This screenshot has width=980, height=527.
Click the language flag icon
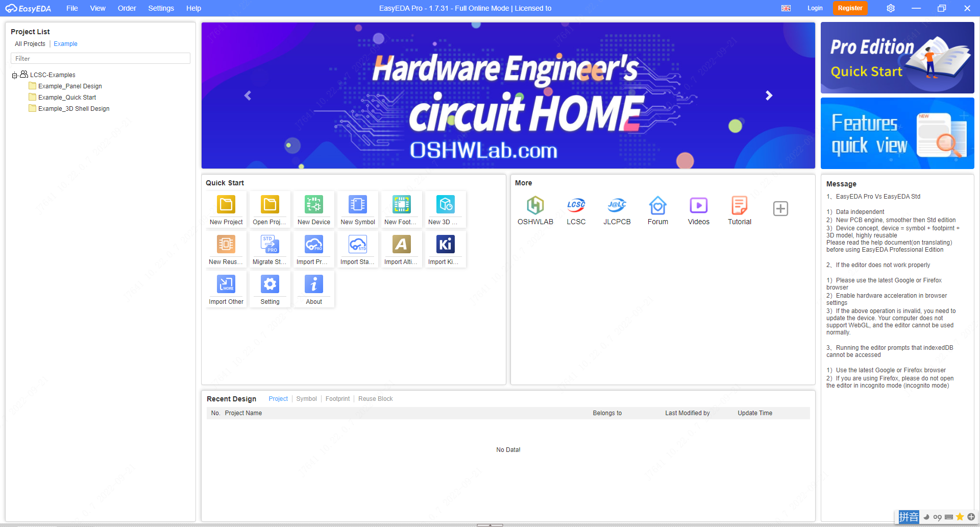click(786, 8)
